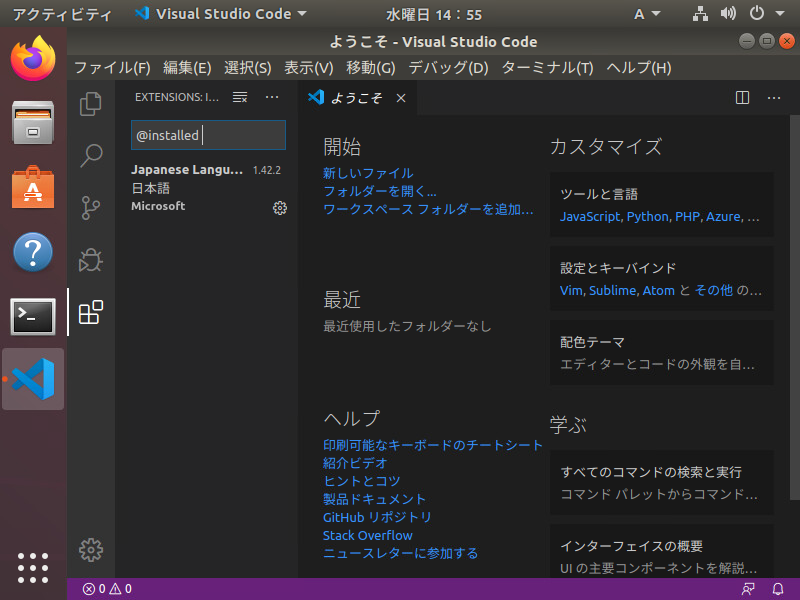800x600 pixels.
Task: Open notifications bell in status bar
Action: 778,589
